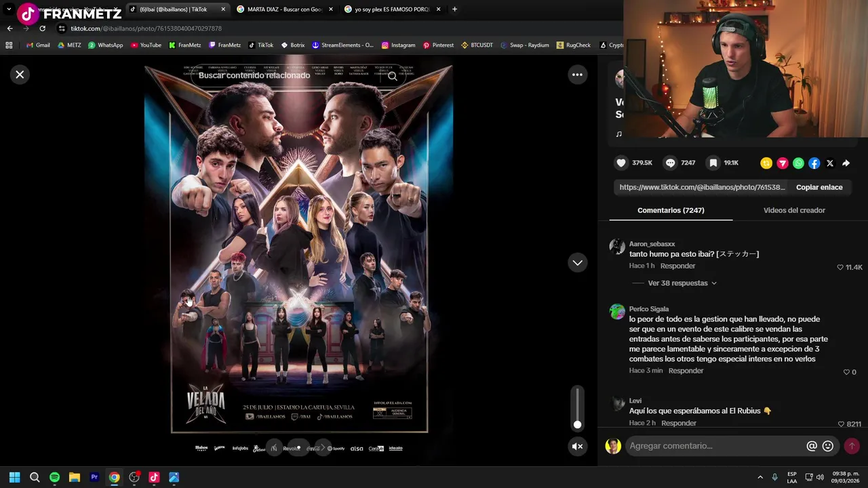
Task: Open the StreamElements bookmark
Action: pos(342,45)
